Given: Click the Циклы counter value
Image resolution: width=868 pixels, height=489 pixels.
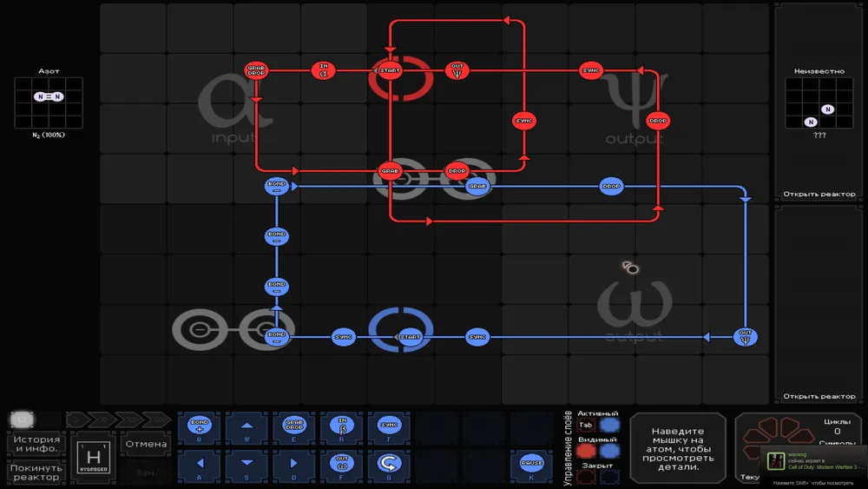Looking at the screenshot, I should [x=837, y=432].
